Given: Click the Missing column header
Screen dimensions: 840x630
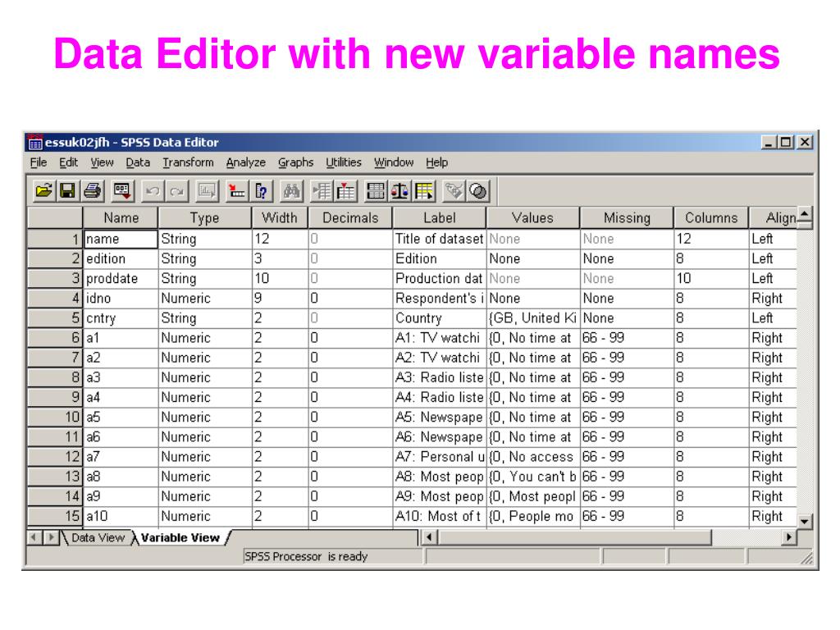Looking at the screenshot, I should [627, 217].
